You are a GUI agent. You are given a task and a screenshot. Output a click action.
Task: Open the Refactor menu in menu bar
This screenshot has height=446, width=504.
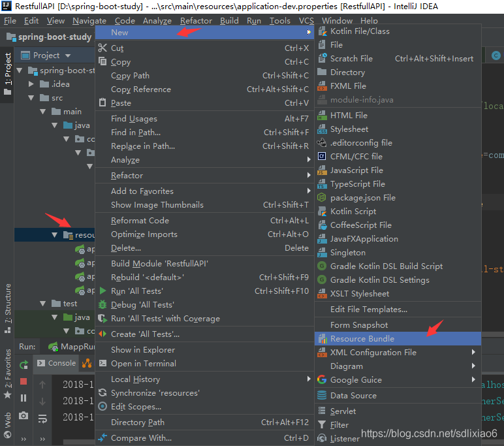click(196, 21)
